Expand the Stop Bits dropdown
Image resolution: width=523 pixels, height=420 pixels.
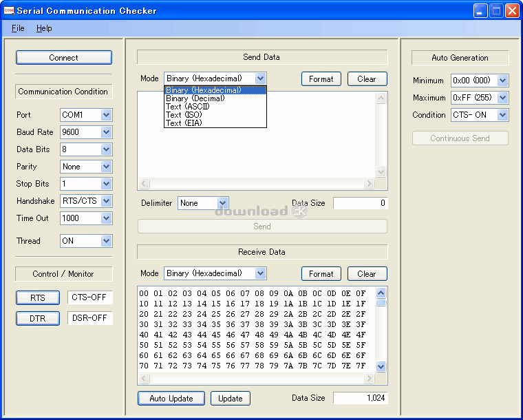[x=86, y=184]
